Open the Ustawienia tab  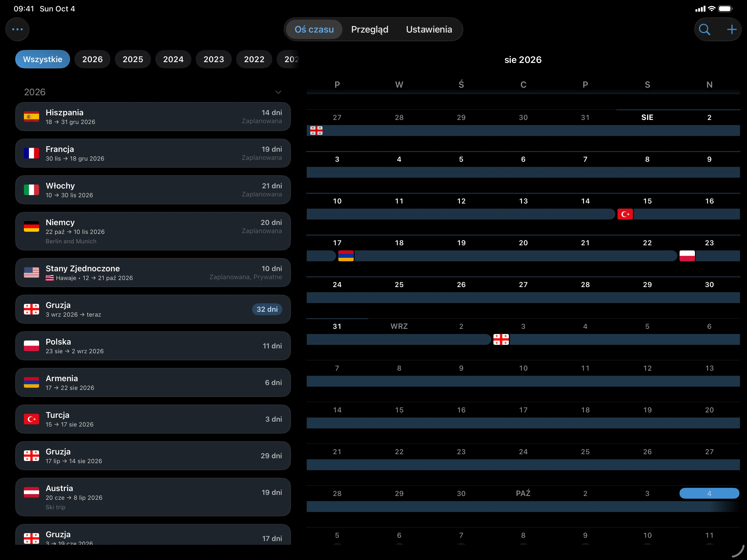pos(429,29)
